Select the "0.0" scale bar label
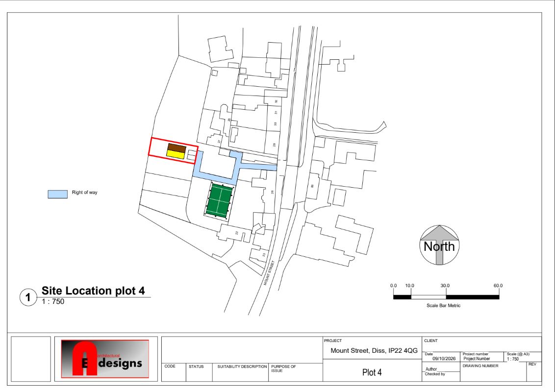Image resolution: width=555 pixels, height=392 pixels. tap(394, 286)
